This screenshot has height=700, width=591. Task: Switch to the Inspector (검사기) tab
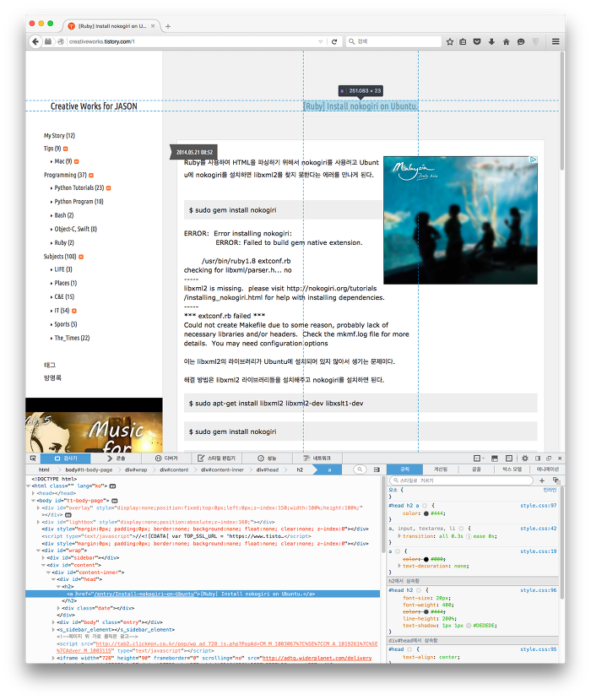click(x=66, y=459)
